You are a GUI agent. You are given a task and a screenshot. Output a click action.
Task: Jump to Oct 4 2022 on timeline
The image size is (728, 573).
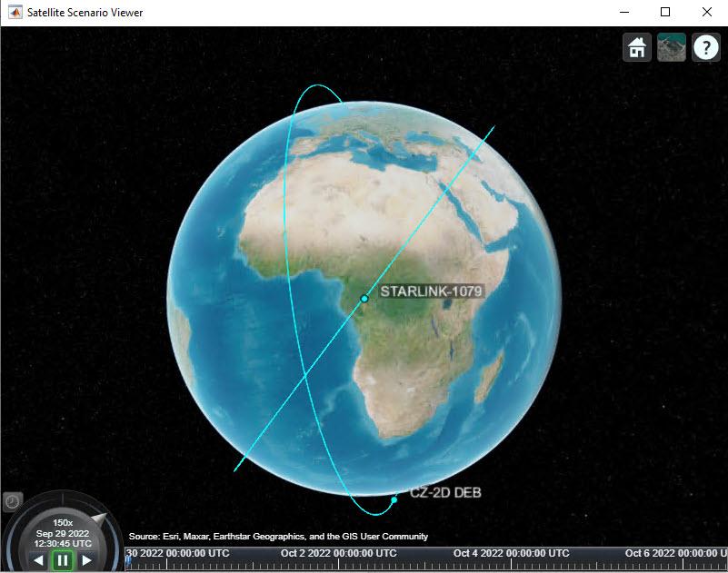point(511,553)
